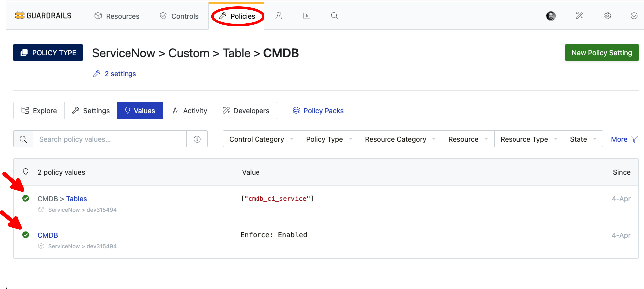
Task: Open the State filter dropdown
Action: coord(583,139)
